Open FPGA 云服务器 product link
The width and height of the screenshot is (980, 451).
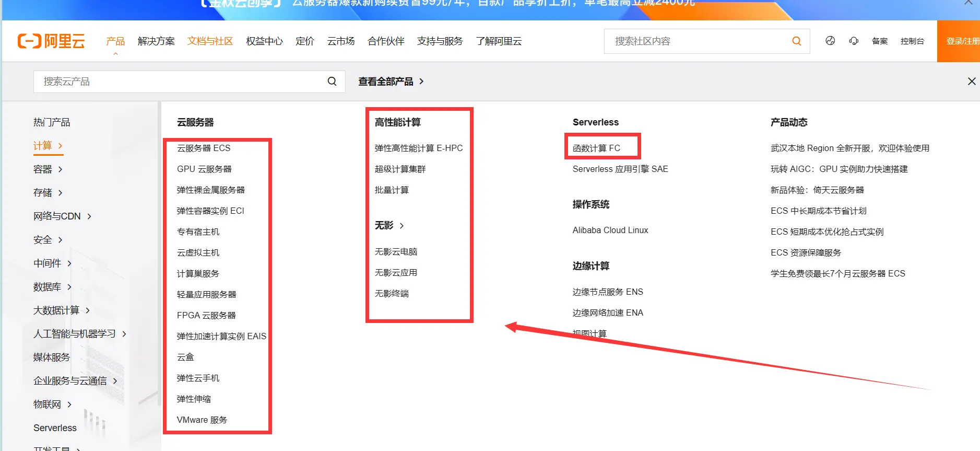[206, 316]
